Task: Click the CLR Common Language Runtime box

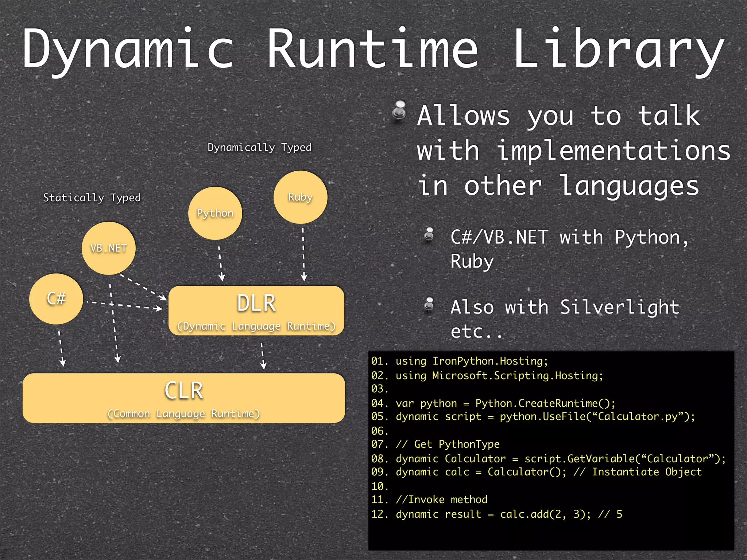Action: click(183, 398)
